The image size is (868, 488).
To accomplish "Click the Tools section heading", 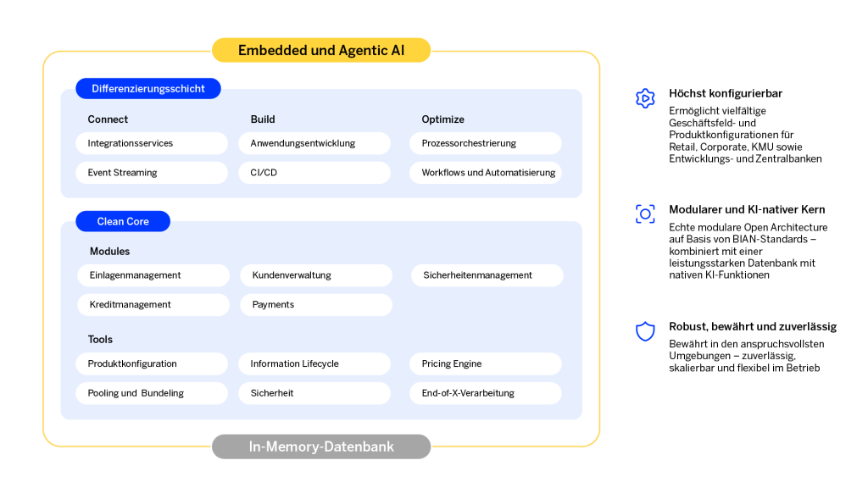I will [100, 340].
